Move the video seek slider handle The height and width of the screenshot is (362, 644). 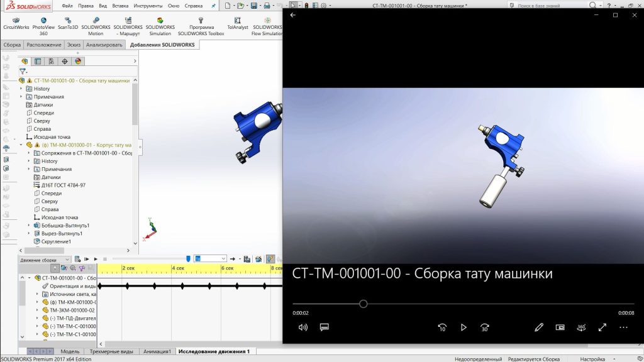[x=363, y=304]
